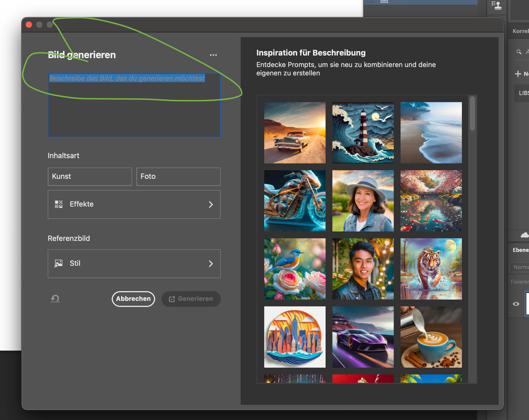
Task: Choose the lighthouse wave thumbnail
Action: (363, 133)
